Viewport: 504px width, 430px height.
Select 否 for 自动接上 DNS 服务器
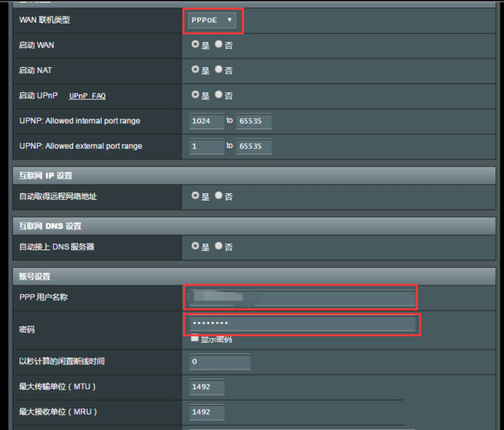[218, 246]
